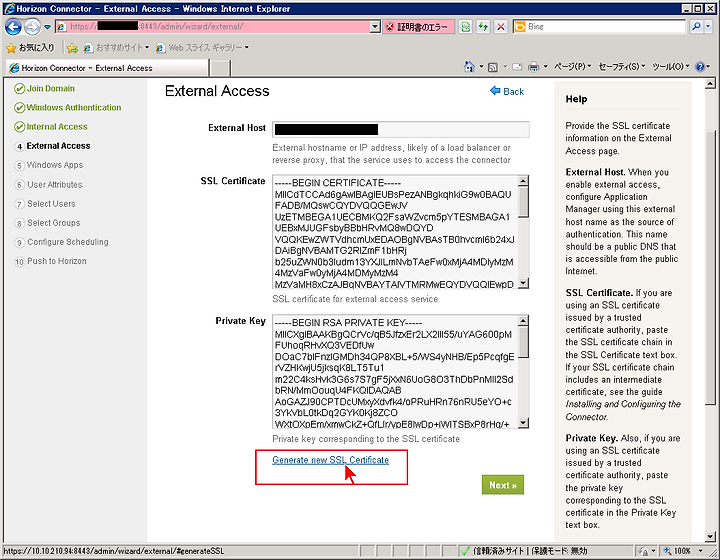Open the certificate error (証明書のエラー) notice
The width and height of the screenshot is (720, 560).
(x=418, y=27)
